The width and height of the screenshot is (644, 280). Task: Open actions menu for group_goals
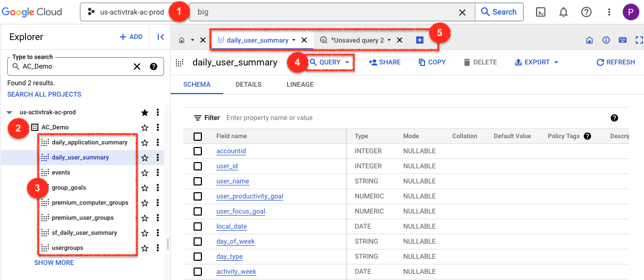tap(158, 188)
